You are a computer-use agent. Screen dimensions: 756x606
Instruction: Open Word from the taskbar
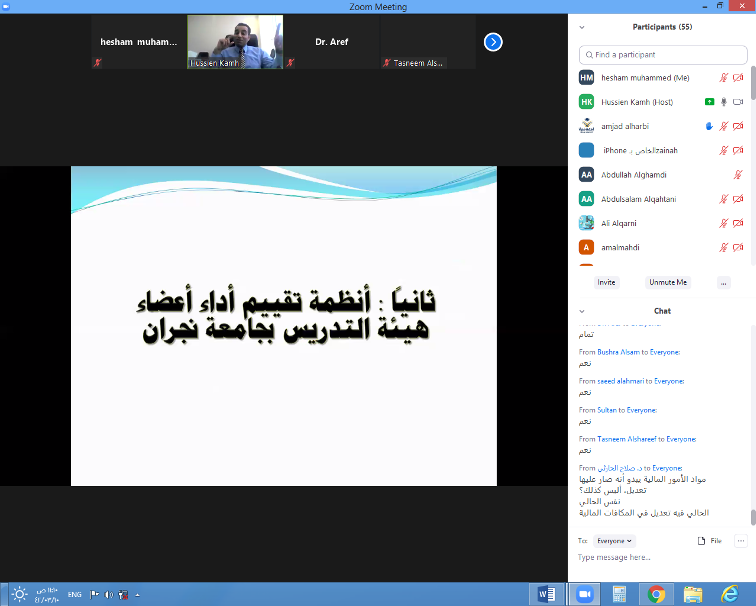(547, 594)
